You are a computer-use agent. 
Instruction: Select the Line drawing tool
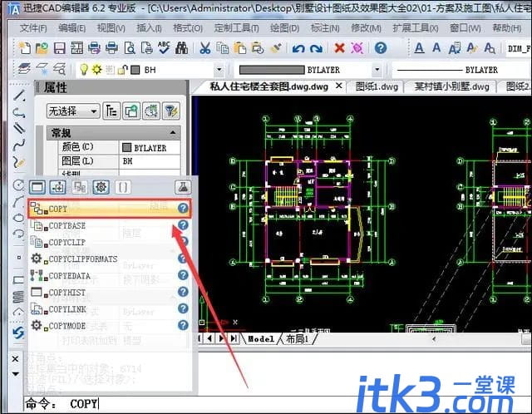(19, 96)
